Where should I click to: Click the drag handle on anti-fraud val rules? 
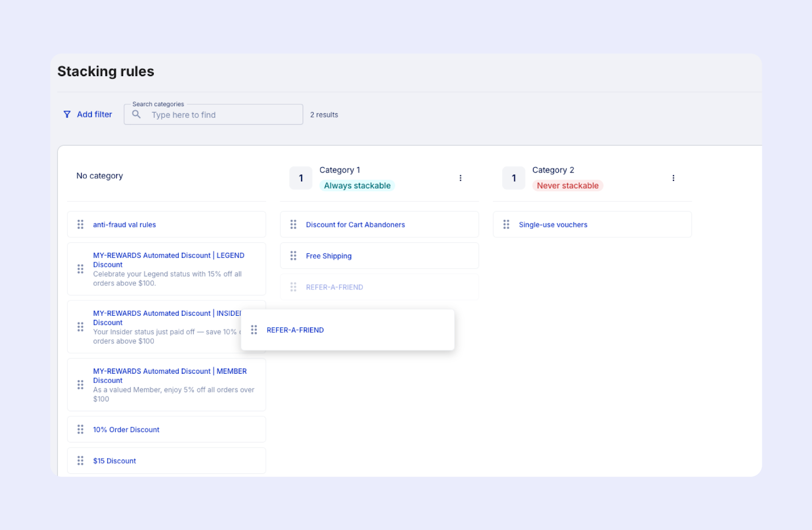point(80,224)
